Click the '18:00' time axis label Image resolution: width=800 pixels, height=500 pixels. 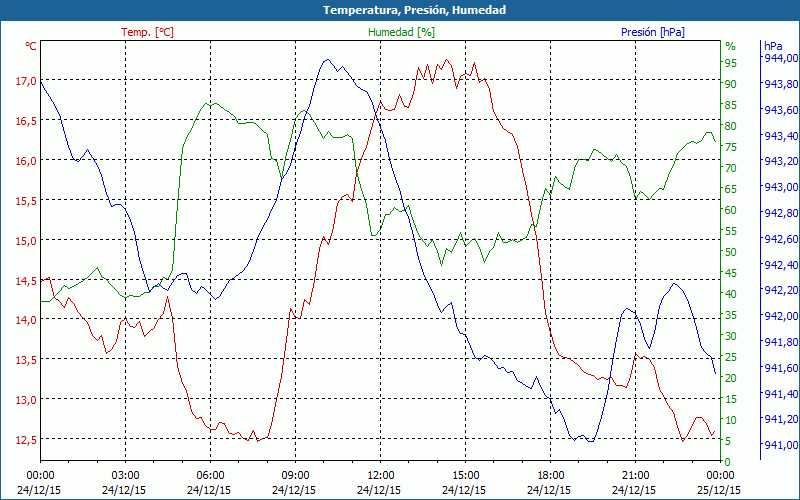pos(551,475)
